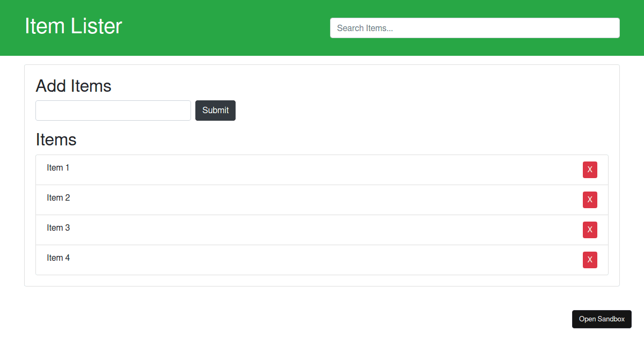Open Sandbox via the black button
The width and height of the screenshot is (644, 338).
point(602,319)
